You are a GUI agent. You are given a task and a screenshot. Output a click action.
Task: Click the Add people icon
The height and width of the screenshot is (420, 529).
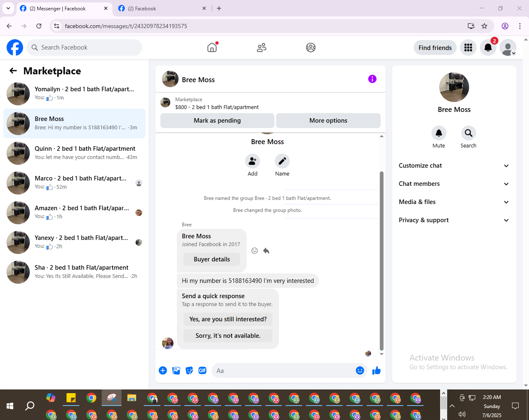point(253,161)
